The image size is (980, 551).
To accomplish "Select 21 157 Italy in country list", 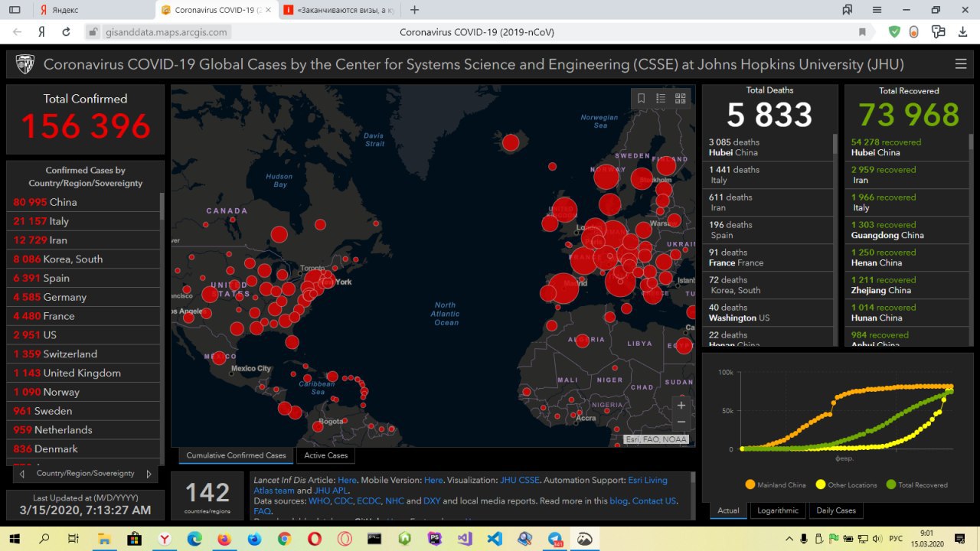I will click(84, 221).
